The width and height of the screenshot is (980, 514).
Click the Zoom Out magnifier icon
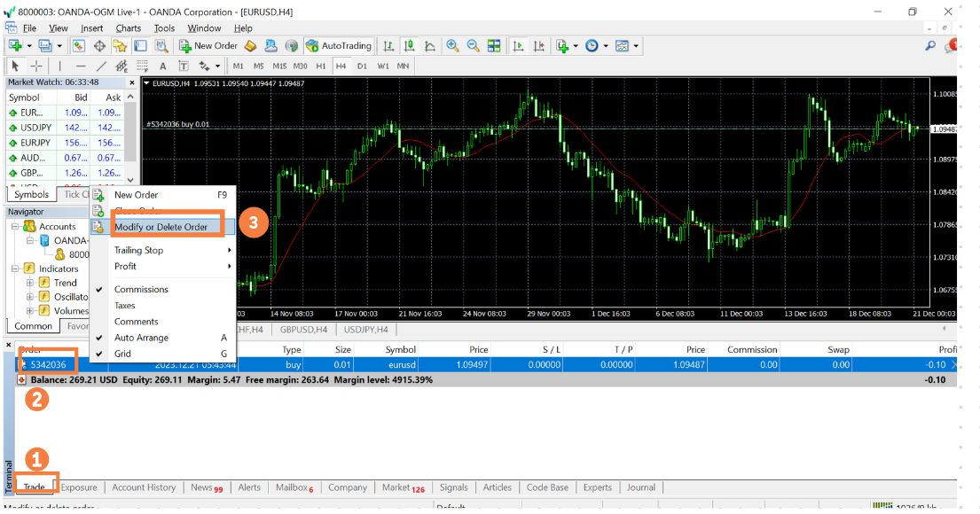pos(473,46)
